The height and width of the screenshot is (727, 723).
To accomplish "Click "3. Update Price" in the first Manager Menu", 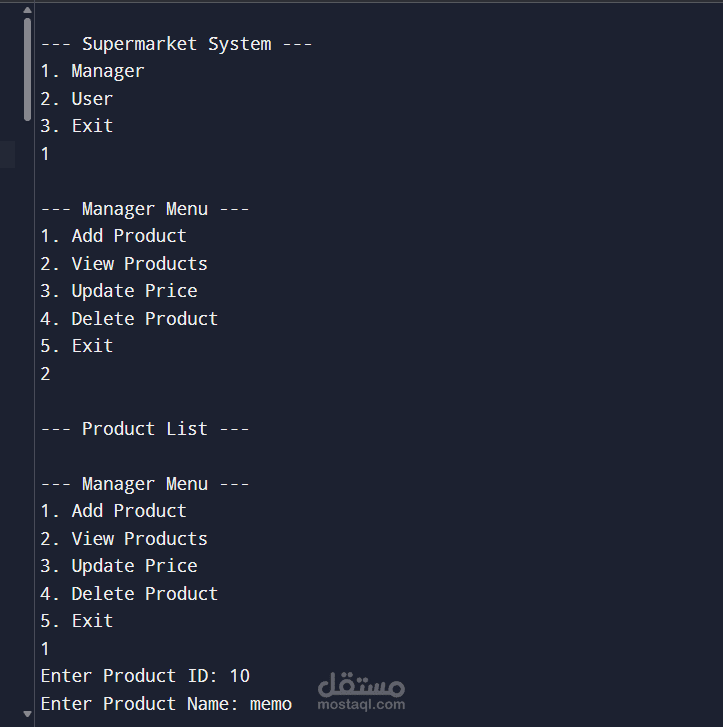I will coord(119,291).
